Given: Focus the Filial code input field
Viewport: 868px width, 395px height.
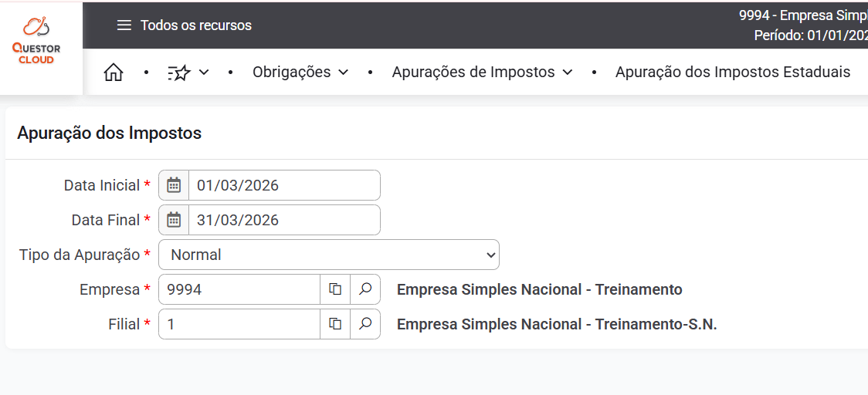Looking at the screenshot, I should point(239,324).
